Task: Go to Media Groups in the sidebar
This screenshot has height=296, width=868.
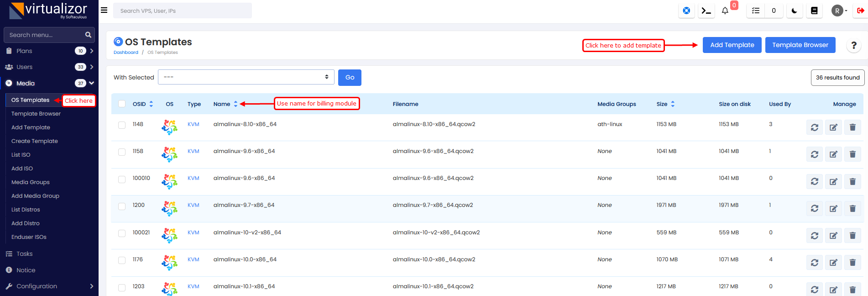Action: click(x=31, y=182)
